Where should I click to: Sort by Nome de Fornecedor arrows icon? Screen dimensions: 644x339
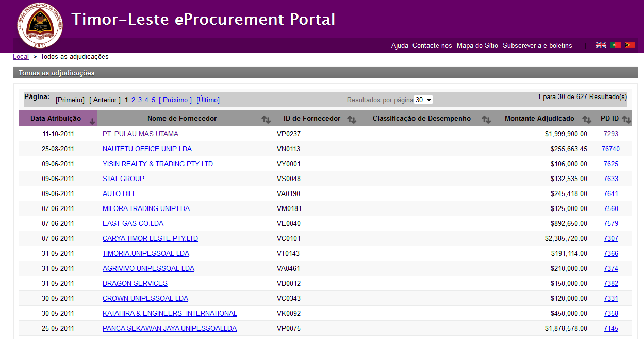(x=266, y=119)
